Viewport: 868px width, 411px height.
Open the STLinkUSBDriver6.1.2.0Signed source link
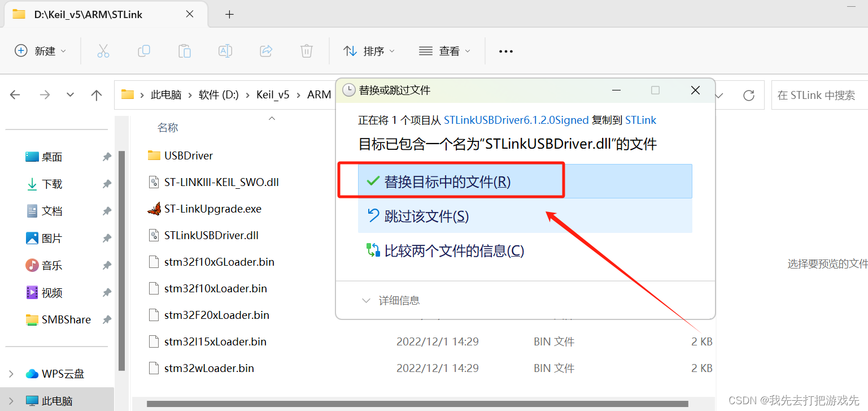(x=516, y=120)
